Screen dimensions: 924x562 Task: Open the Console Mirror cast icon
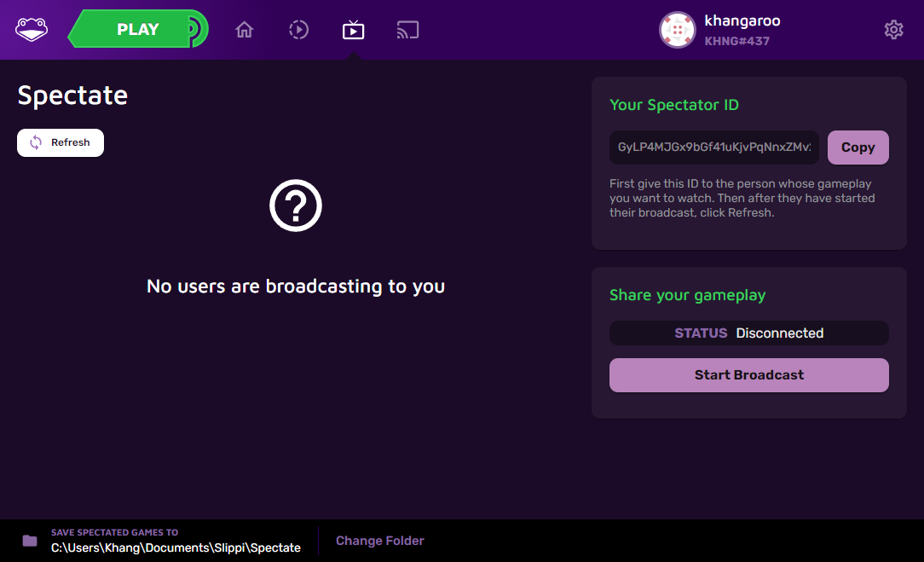click(x=407, y=31)
